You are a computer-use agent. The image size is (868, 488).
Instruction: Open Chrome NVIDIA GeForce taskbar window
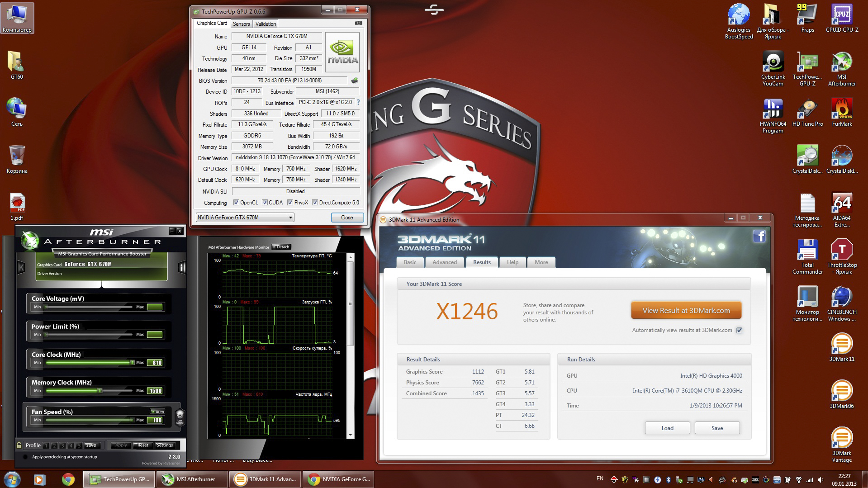pyautogui.click(x=338, y=479)
